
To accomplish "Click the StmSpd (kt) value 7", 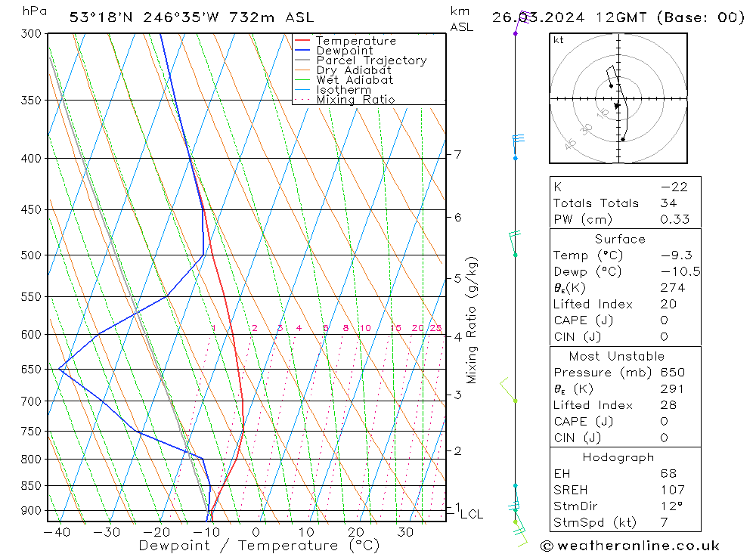I will [x=665, y=522].
